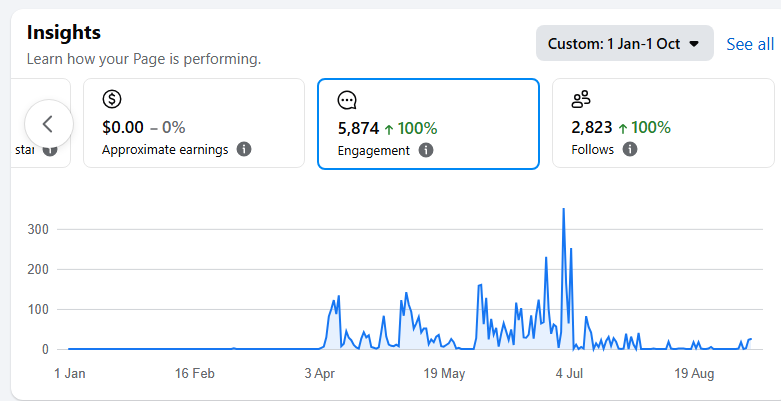The width and height of the screenshot is (781, 401).
Task: Click the 16 Feb label on chart axis
Action: 195,374
